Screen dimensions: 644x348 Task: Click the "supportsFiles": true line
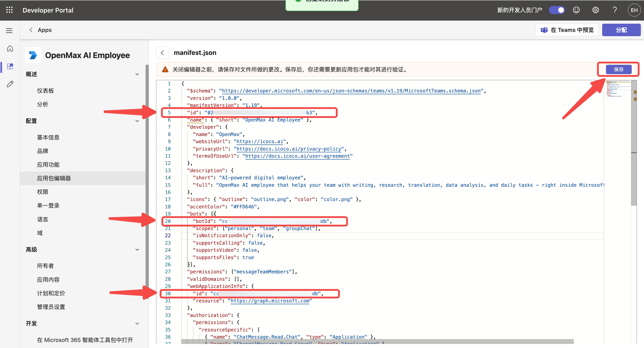pos(223,257)
